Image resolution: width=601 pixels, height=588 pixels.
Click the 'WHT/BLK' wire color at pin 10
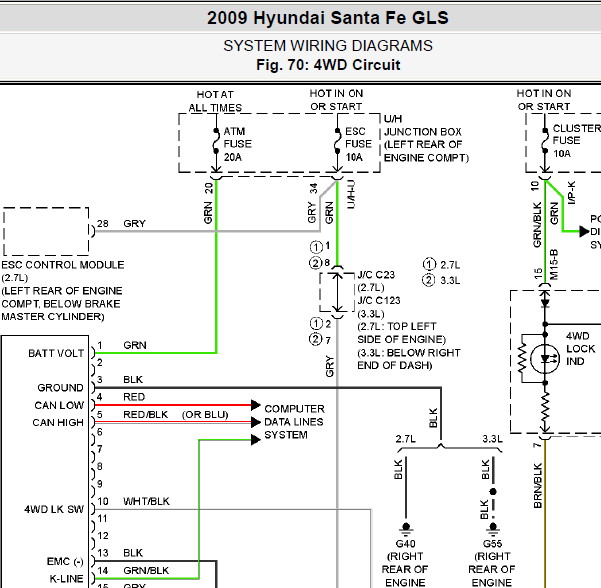coord(146,501)
